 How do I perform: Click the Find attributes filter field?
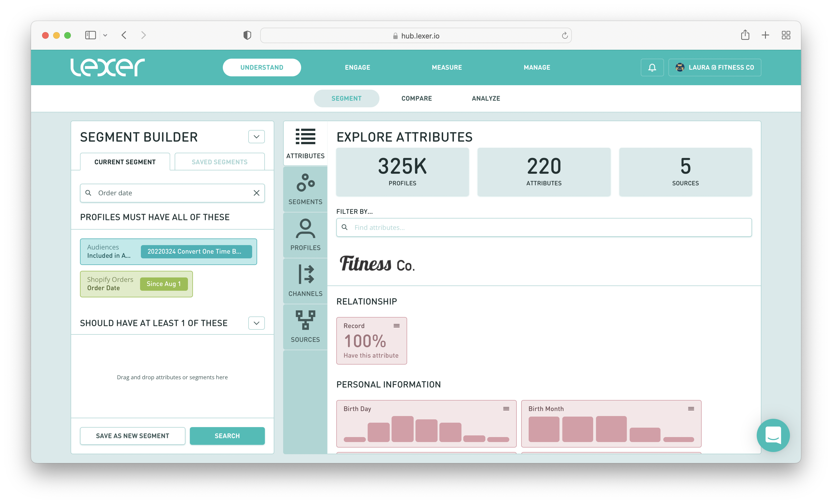(x=544, y=228)
